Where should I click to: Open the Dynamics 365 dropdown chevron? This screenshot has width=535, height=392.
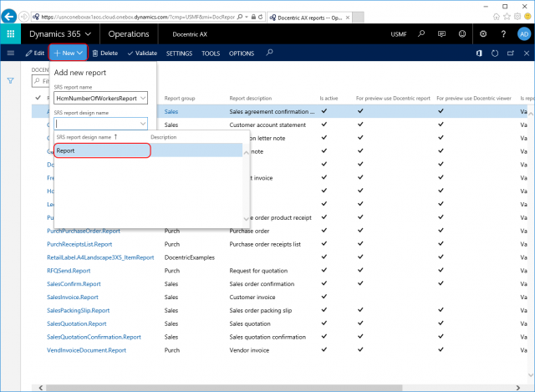88,33
